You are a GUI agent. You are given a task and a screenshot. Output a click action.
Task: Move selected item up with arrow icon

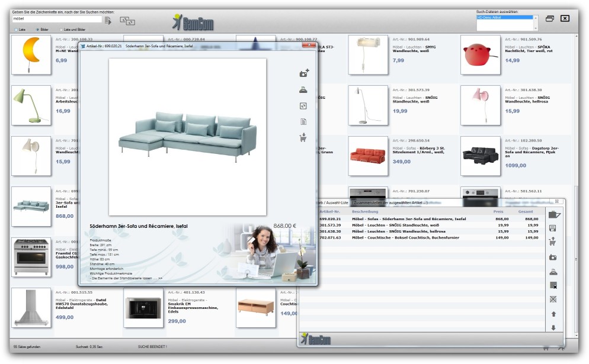pyautogui.click(x=553, y=314)
